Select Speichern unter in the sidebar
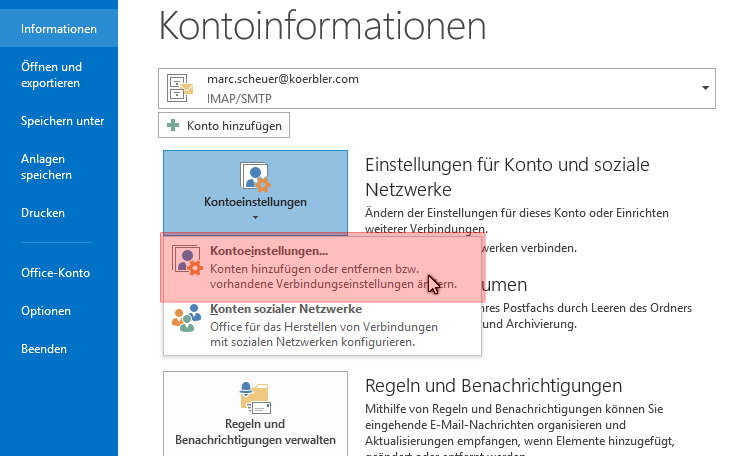 point(62,120)
